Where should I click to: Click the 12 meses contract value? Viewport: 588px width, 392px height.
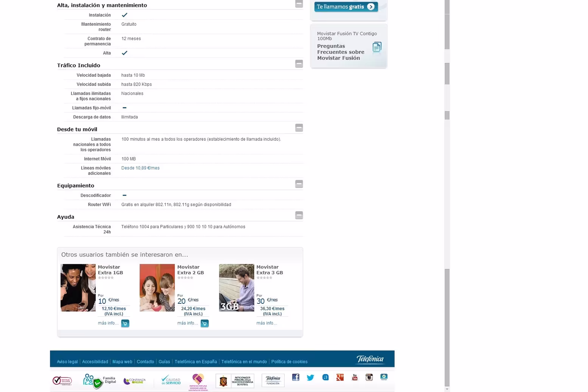131,39
